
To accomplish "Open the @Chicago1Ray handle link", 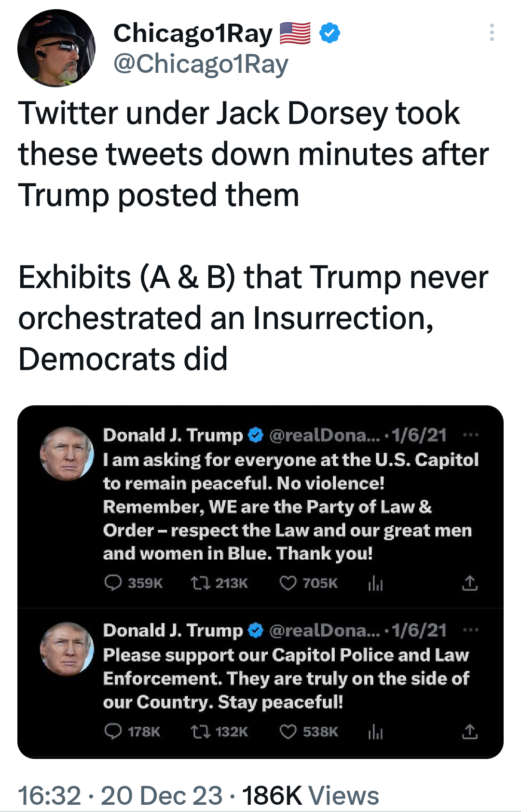I will click(201, 64).
